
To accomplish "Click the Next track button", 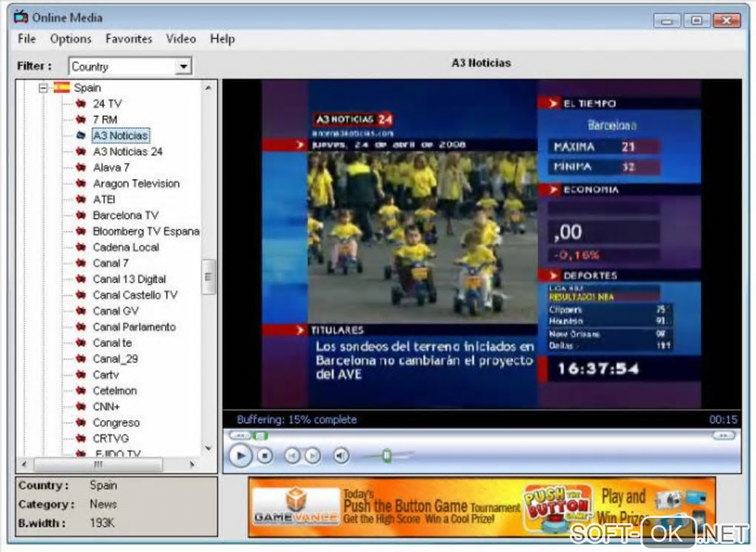I will 313,456.
